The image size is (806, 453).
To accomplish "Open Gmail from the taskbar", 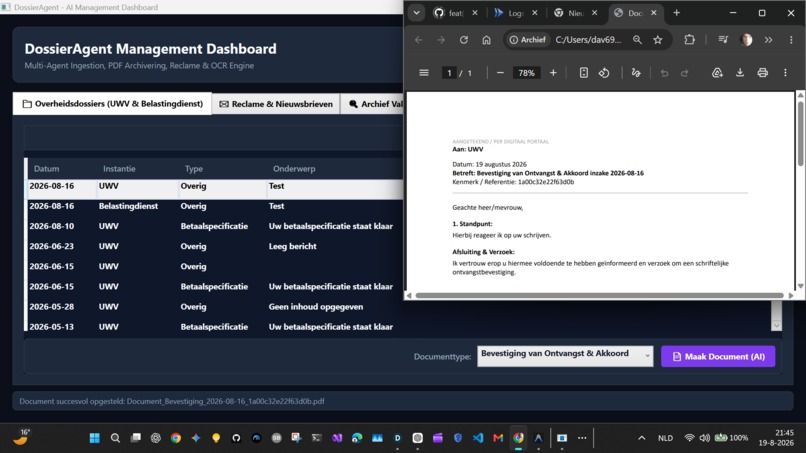I will coord(498,438).
